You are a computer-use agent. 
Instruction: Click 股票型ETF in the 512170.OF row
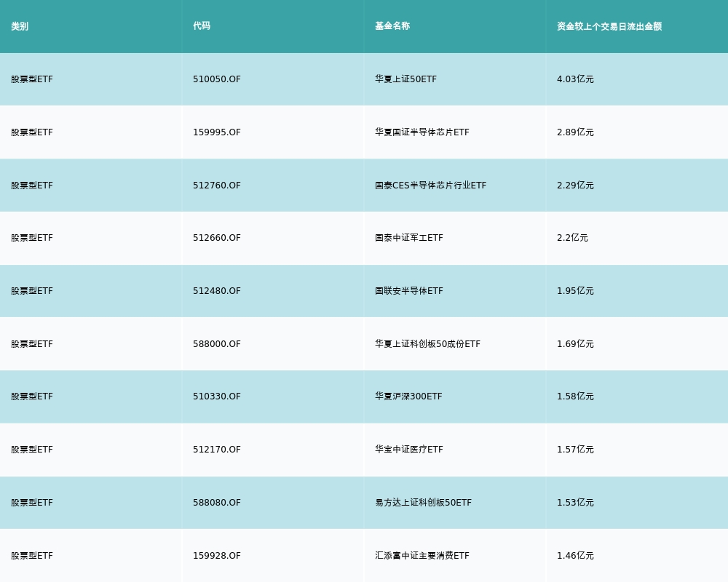coord(32,450)
